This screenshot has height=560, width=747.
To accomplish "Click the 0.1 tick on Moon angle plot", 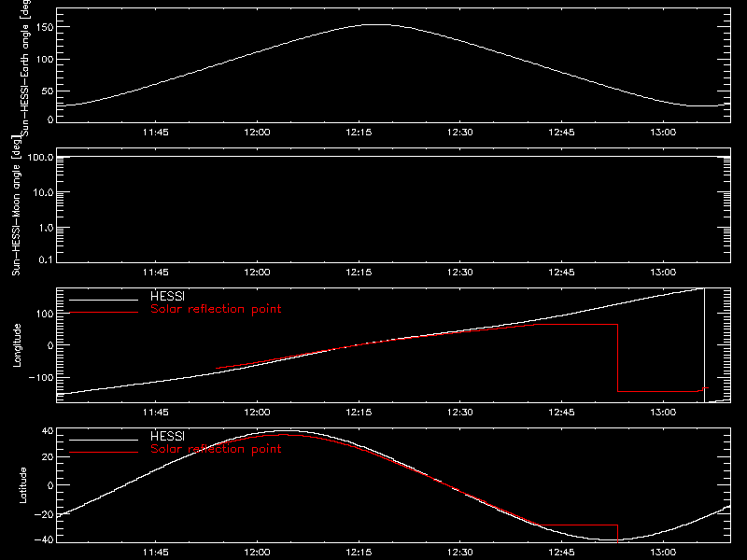I will tap(46, 259).
